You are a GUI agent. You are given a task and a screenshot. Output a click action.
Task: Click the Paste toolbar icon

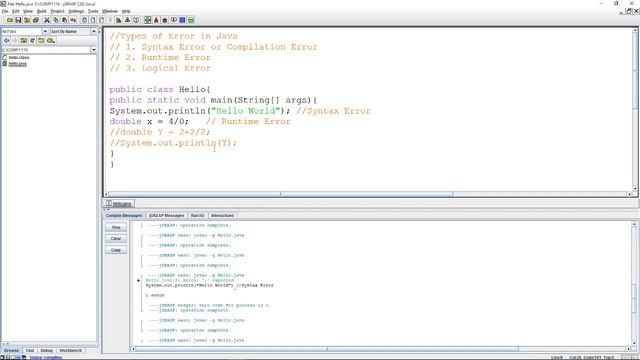pos(64,20)
